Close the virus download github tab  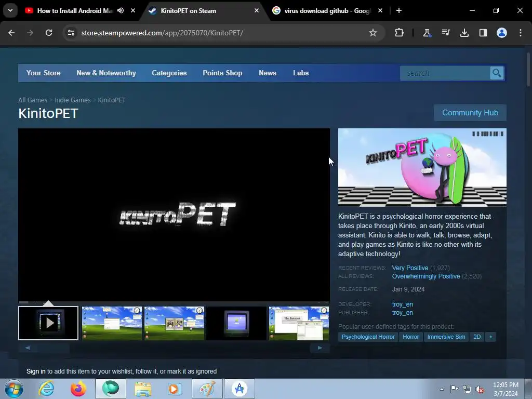pos(380,10)
